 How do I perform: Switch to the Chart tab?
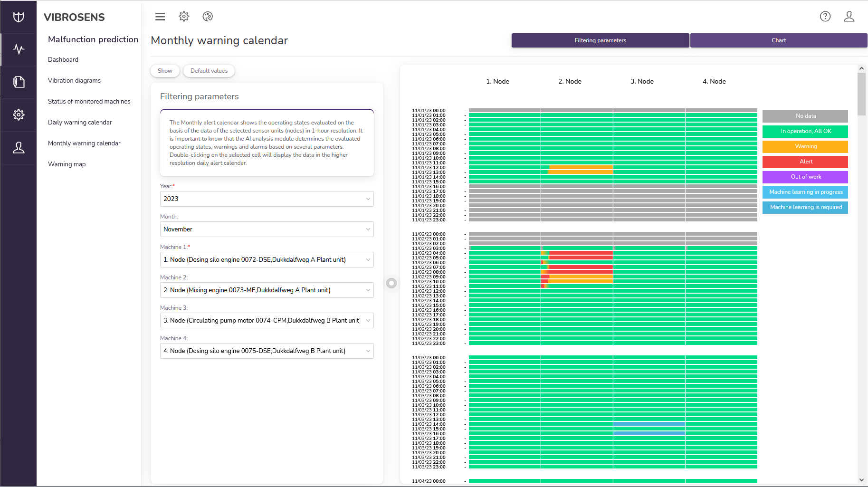tap(779, 40)
